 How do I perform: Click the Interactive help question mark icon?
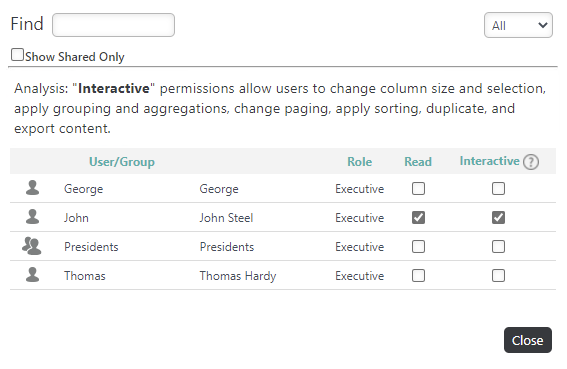pos(530,162)
